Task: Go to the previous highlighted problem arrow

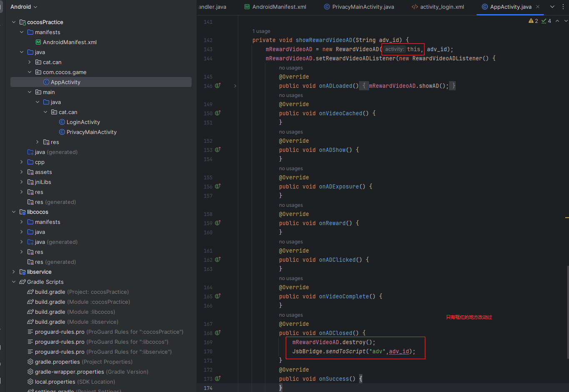Action: [x=557, y=21]
